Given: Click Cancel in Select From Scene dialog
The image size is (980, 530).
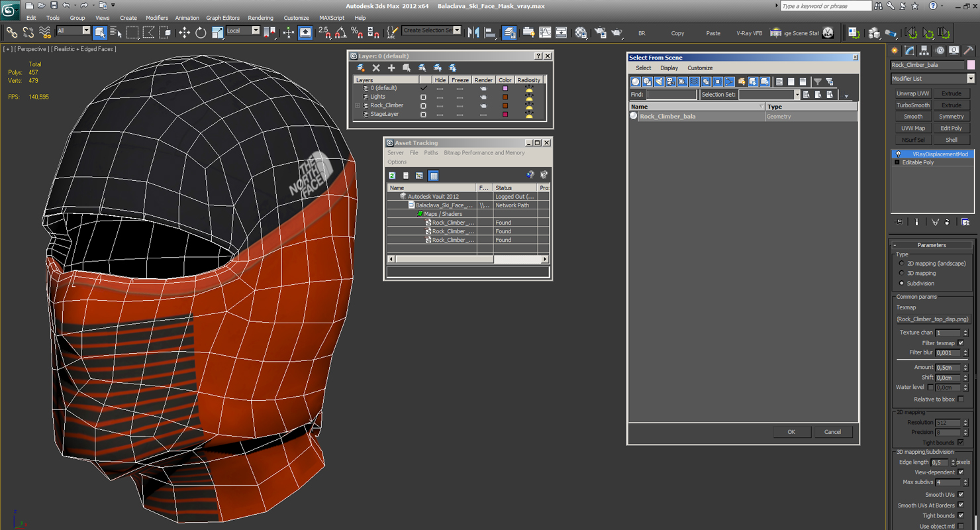Looking at the screenshot, I should pyautogui.click(x=832, y=432).
